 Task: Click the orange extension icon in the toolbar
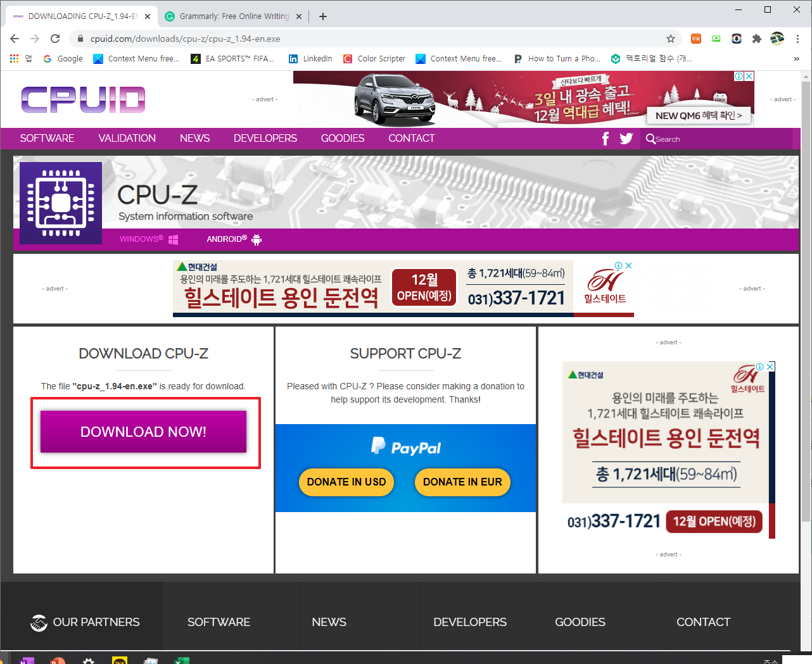click(696, 39)
